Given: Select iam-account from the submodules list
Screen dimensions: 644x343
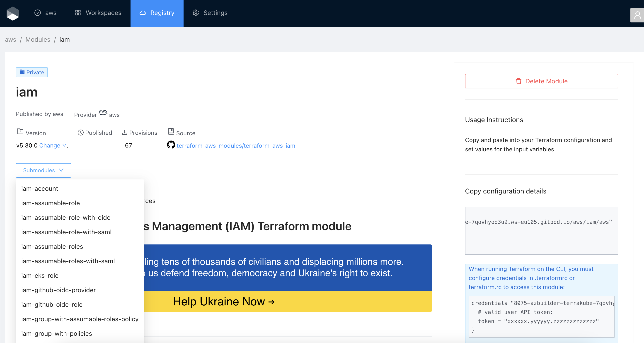Looking at the screenshot, I should [39, 188].
